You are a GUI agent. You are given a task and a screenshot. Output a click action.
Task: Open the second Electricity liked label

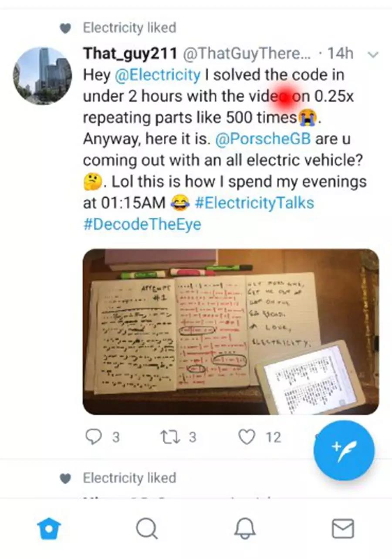[130, 478]
